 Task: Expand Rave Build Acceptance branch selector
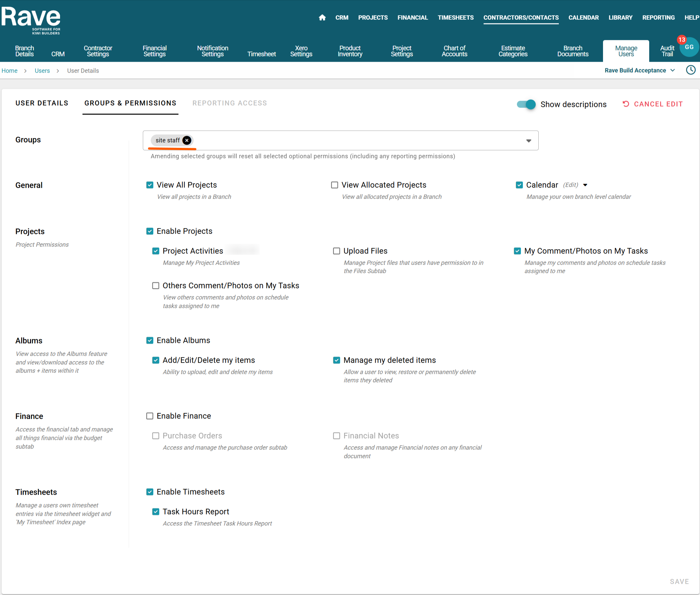point(640,70)
